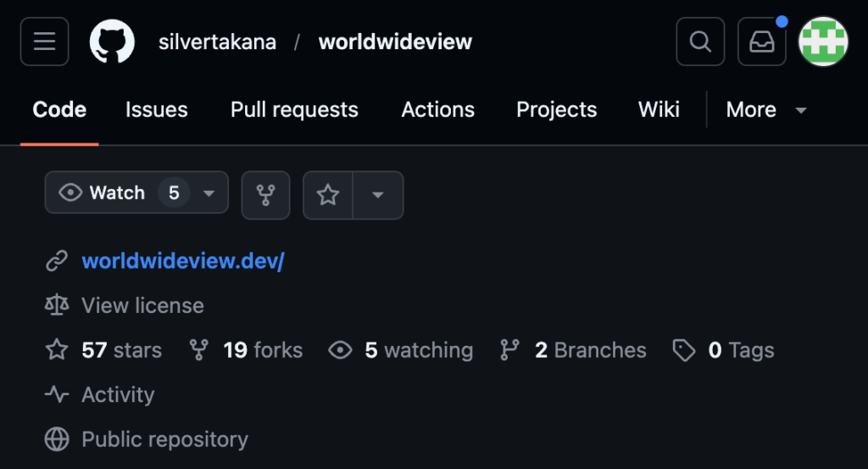Star the repository with star button

(x=328, y=195)
